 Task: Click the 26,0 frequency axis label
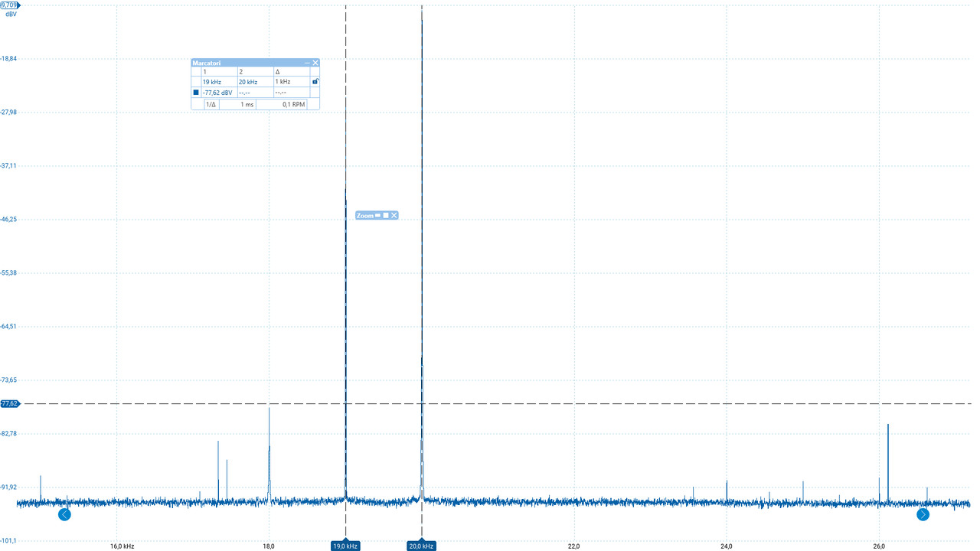tap(879, 546)
